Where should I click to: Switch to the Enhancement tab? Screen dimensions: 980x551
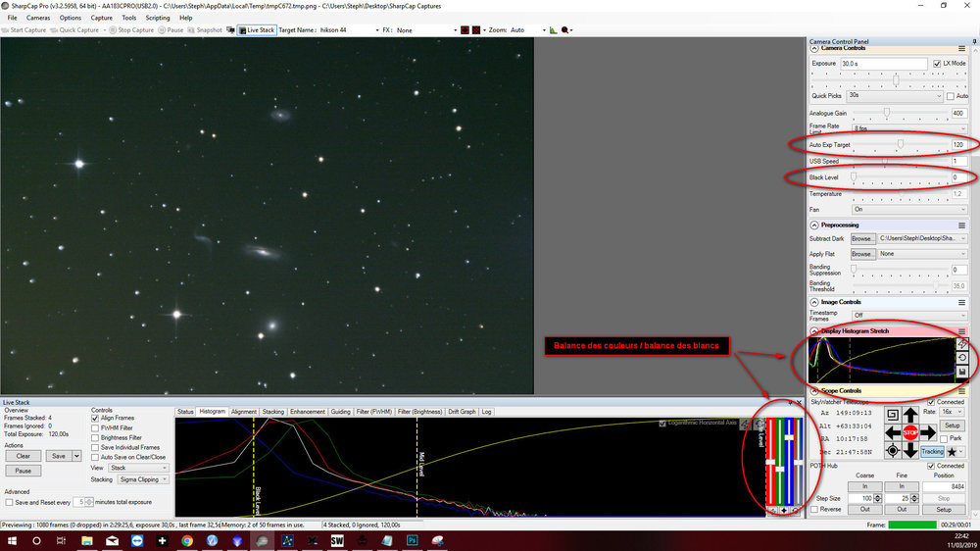[x=307, y=412]
